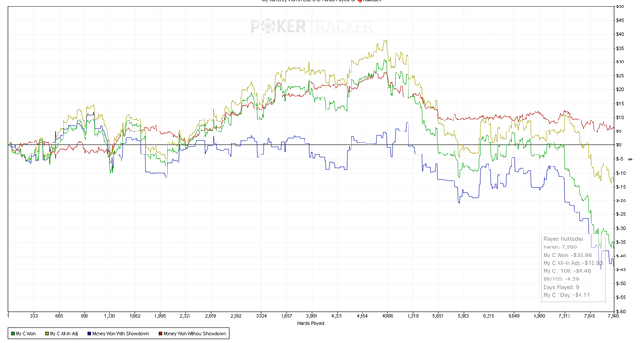The width and height of the screenshot is (644, 343).
Task: Click 'Days Played: 9' stat line
Action: pos(561,287)
